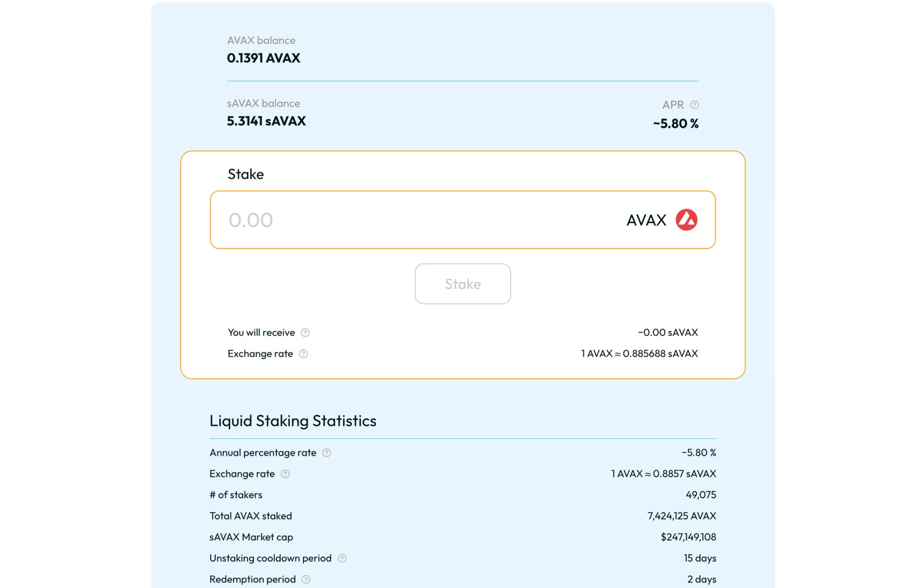Click Statistics Exchange rate help icon
The image size is (923, 588).
(285, 474)
